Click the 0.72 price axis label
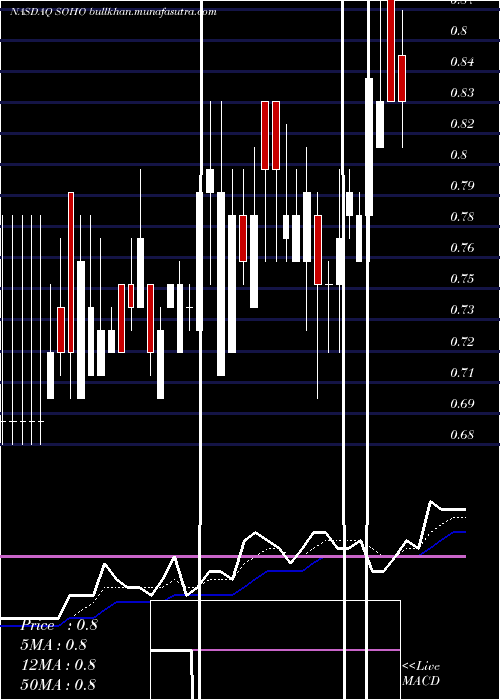This screenshot has height=700, width=500. 462,342
